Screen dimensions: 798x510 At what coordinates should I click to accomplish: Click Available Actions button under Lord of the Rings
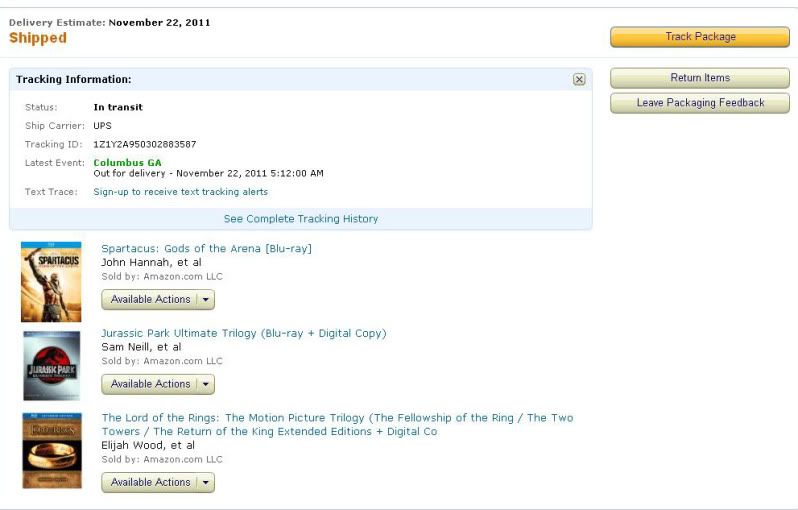click(150, 482)
